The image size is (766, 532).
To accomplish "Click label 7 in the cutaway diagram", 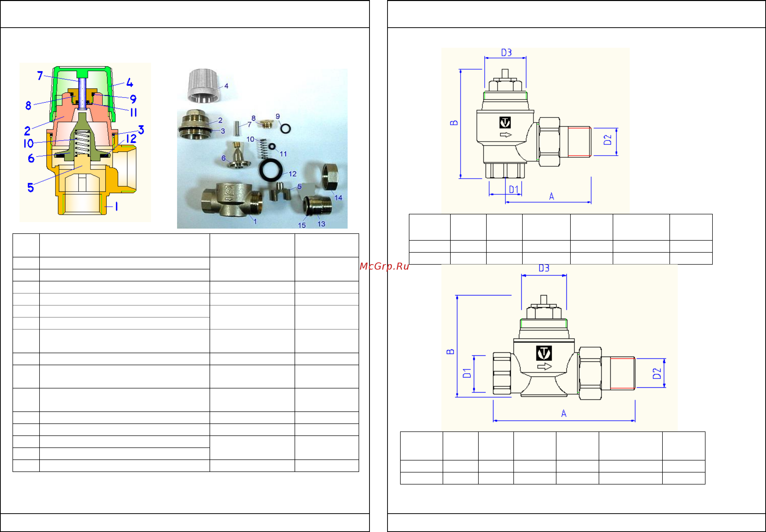I will click(40, 76).
